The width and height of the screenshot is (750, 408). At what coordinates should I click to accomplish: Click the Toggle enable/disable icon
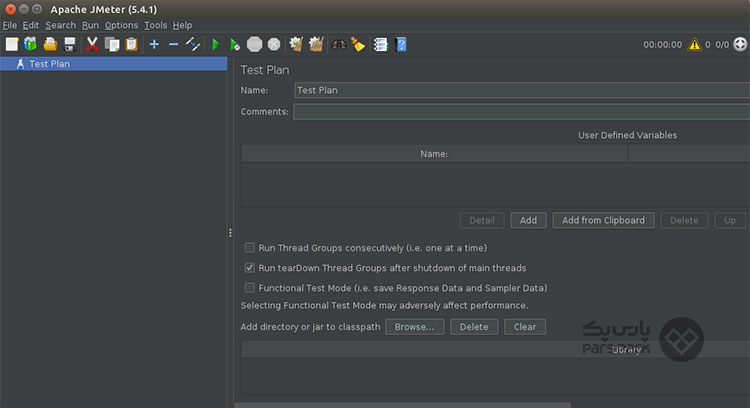tap(193, 44)
